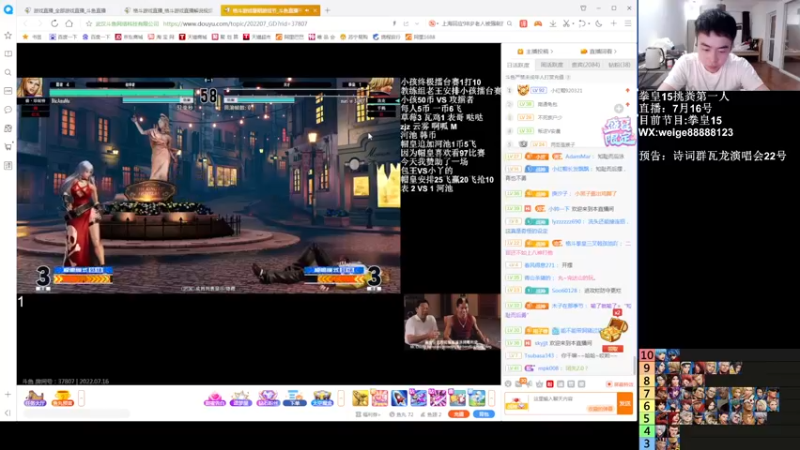Bookmark this page with the star icon
Image resolution: width=800 pixels, height=450 pixels.
pos(89,23)
